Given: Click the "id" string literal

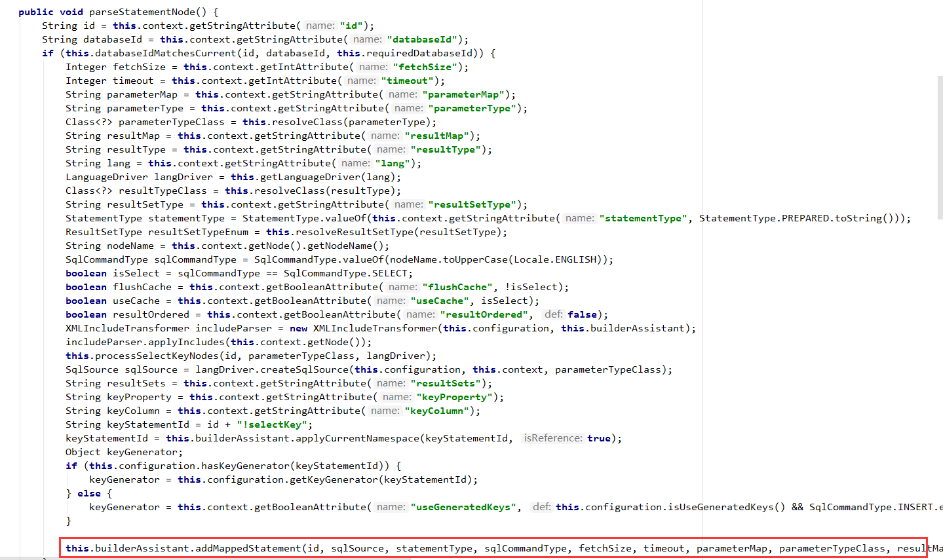Looking at the screenshot, I should 351,26.
